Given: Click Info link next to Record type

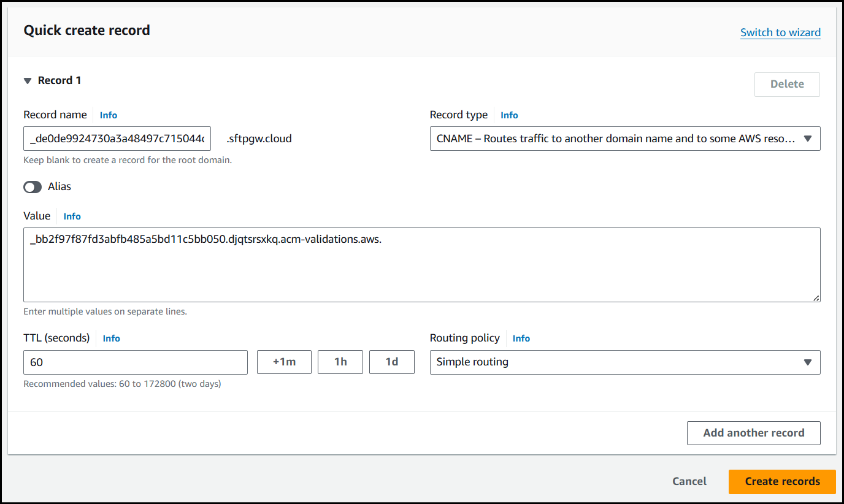Looking at the screenshot, I should click(x=509, y=115).
